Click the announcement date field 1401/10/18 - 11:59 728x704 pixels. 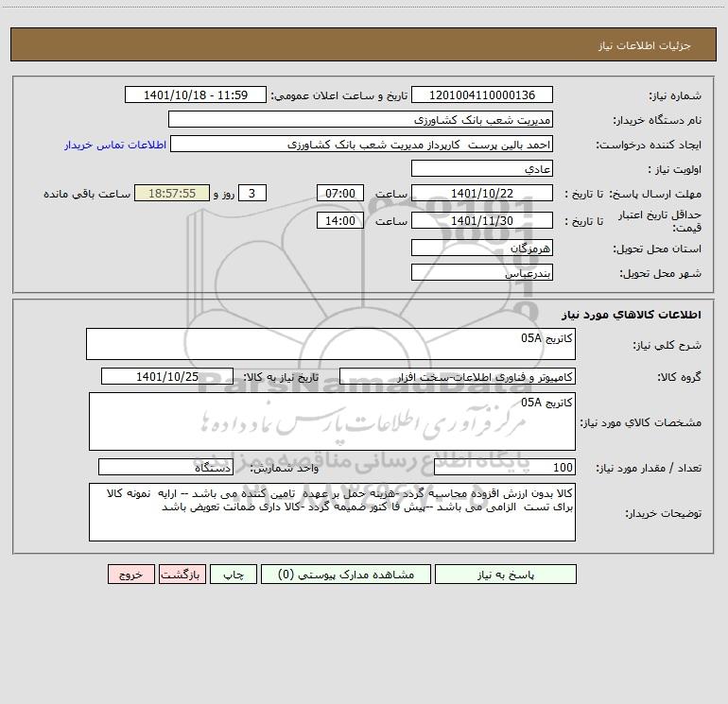click(196, 94)
